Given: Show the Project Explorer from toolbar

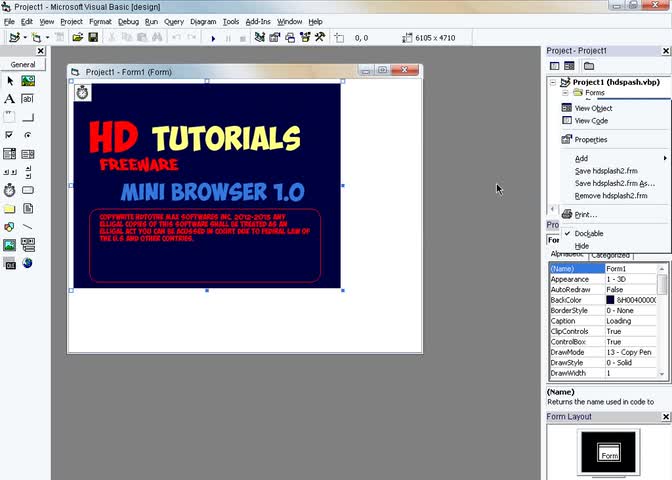Looking at the screenshot, I should tap(259, 38).
